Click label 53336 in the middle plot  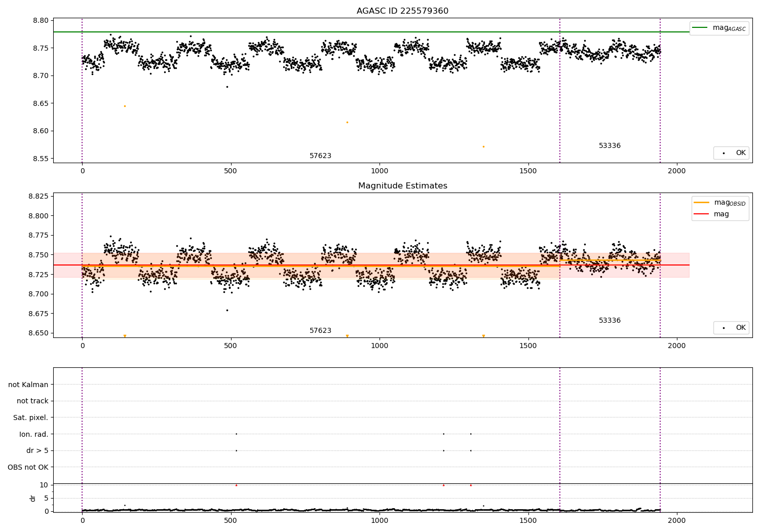(610, 321)
